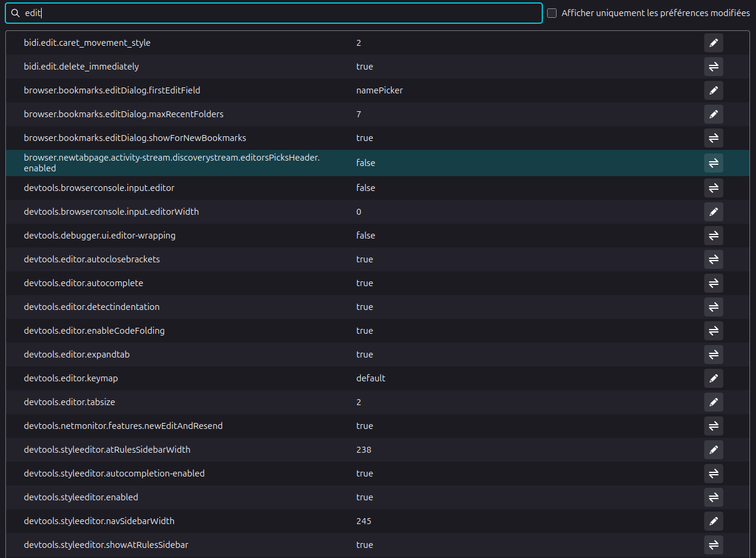The image size is (756, 558).
Task: Select devtools.editor.enableCodeFolding name
Action: click(x=94, y=331)
